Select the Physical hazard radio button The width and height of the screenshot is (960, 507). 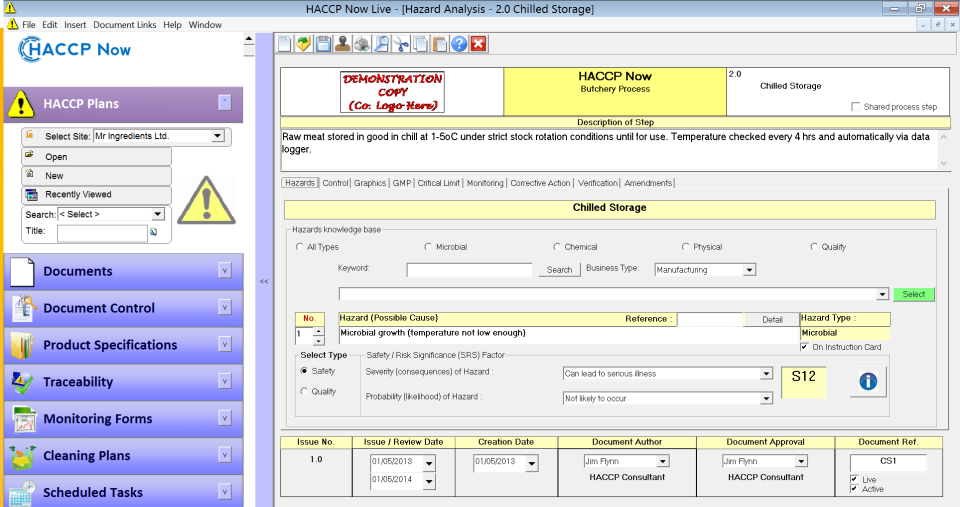point(685,247)
